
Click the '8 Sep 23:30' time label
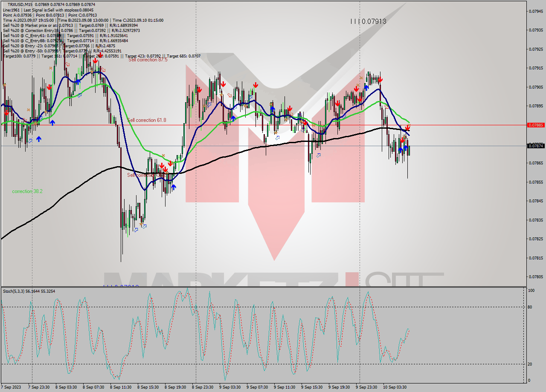[203, 387]
